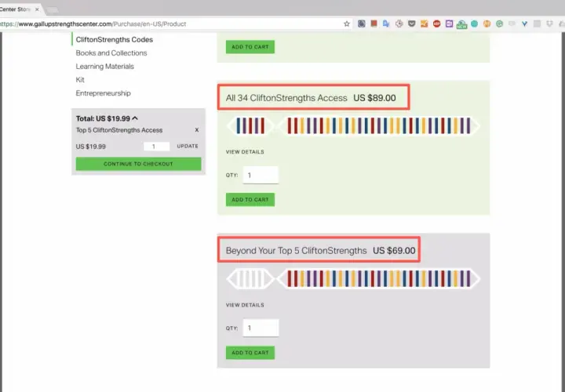Click CONTINUE TO CHECKOUT

[138, 164]
